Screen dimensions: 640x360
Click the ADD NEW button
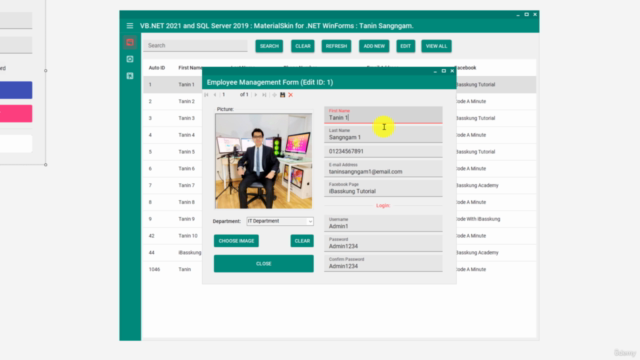click(374, 46)
